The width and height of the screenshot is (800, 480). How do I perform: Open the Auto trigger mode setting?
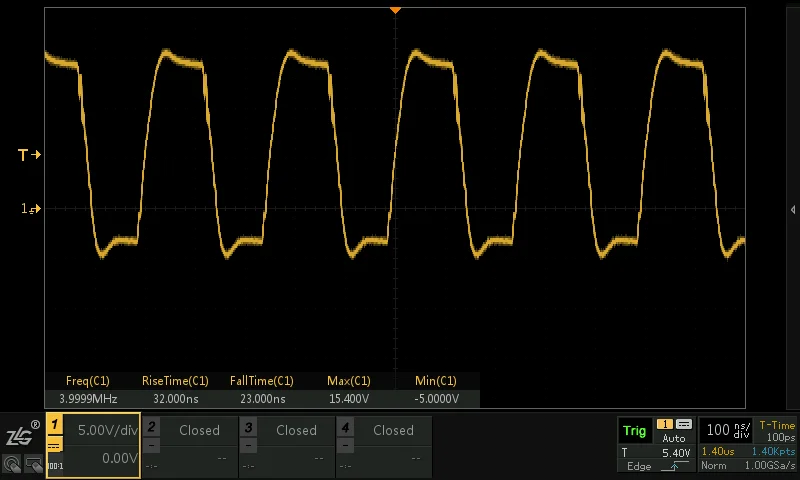[x=674, y=438]
